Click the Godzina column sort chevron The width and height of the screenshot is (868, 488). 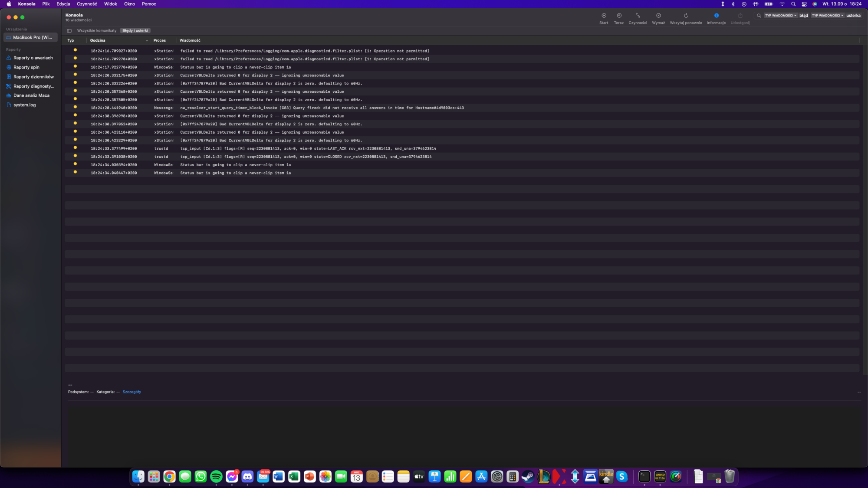click(x=147, y=40)
